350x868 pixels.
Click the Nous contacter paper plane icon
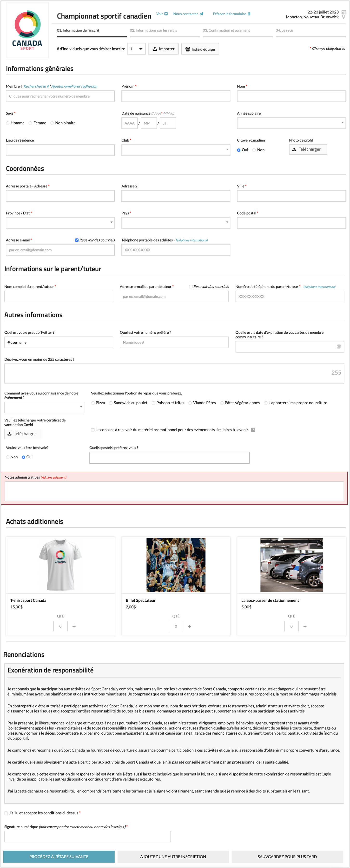[201, 14]
